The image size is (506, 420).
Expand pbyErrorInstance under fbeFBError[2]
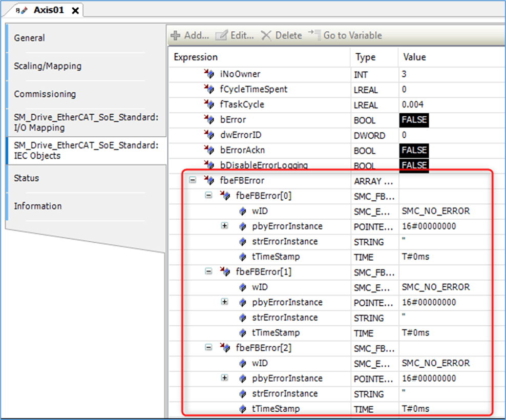tap(224, 378)
